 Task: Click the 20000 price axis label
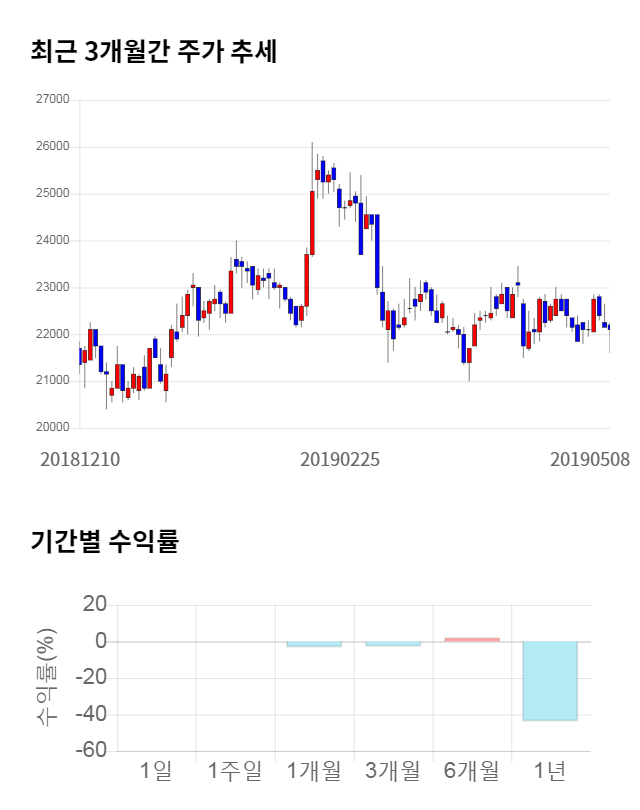click(52, 428)
